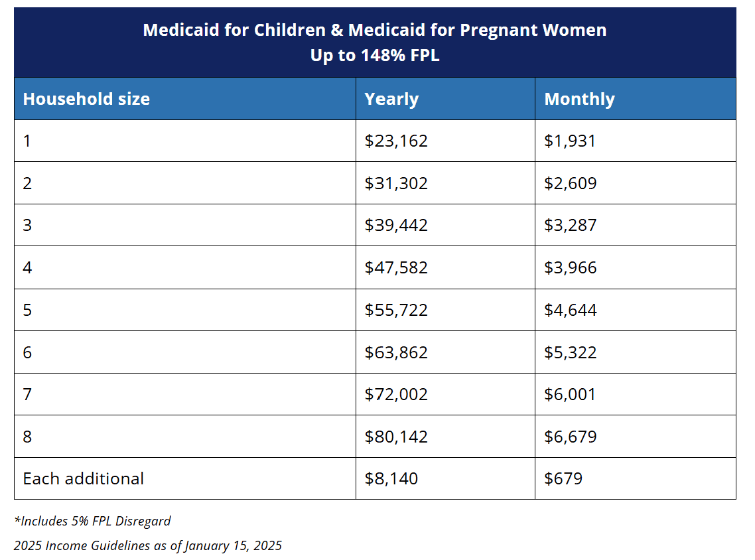Viewport: 755px width, 560px height.
Task: Click the $31,302 yearly amount
Action: 396,183
